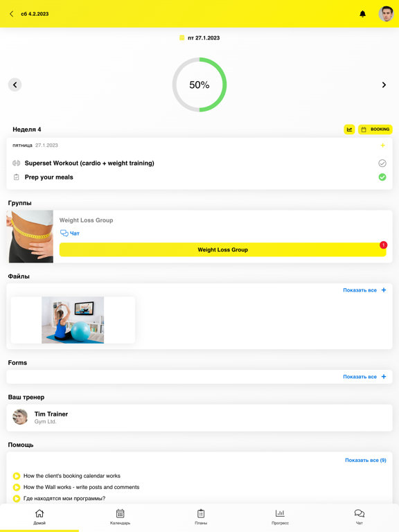
Task: Click the Gym Ltd. label under trainer
Action: coord(45,421)
